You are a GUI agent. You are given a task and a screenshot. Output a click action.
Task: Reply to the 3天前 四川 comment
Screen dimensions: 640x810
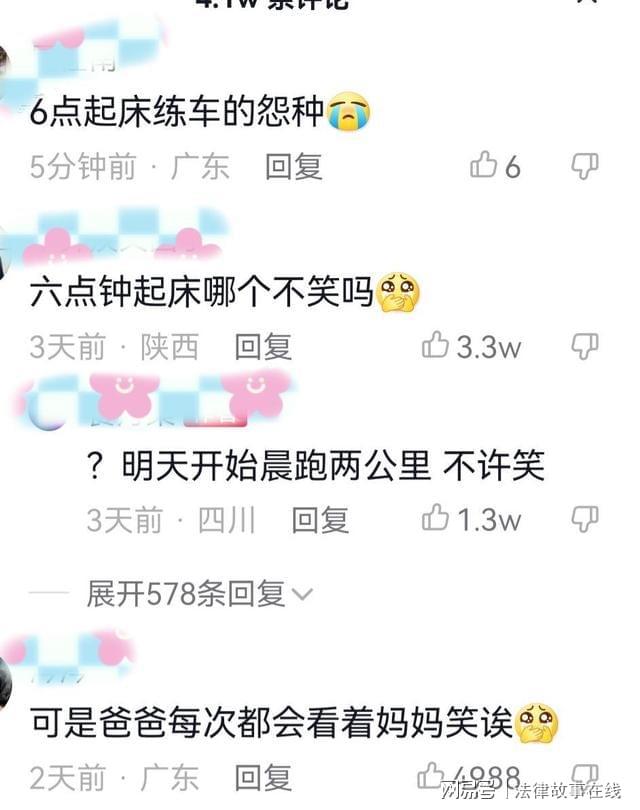click(320, 519)
